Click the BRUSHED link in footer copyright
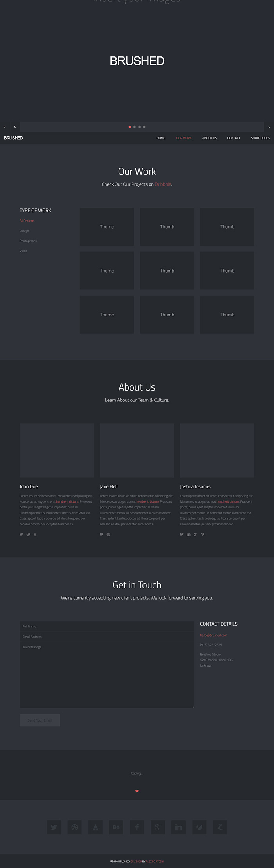This screenshot has width=274, height=868. click(136, 861)
